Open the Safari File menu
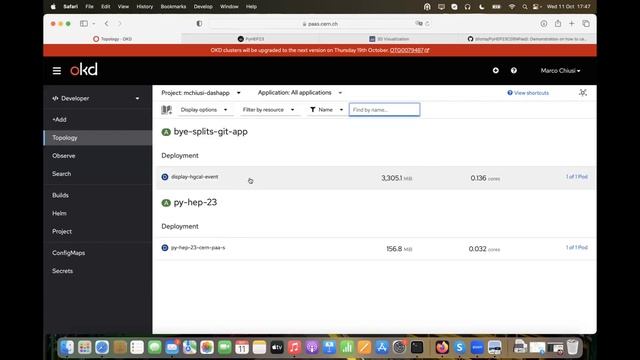The width and height of the screenshot is (640, 360). 89,7
